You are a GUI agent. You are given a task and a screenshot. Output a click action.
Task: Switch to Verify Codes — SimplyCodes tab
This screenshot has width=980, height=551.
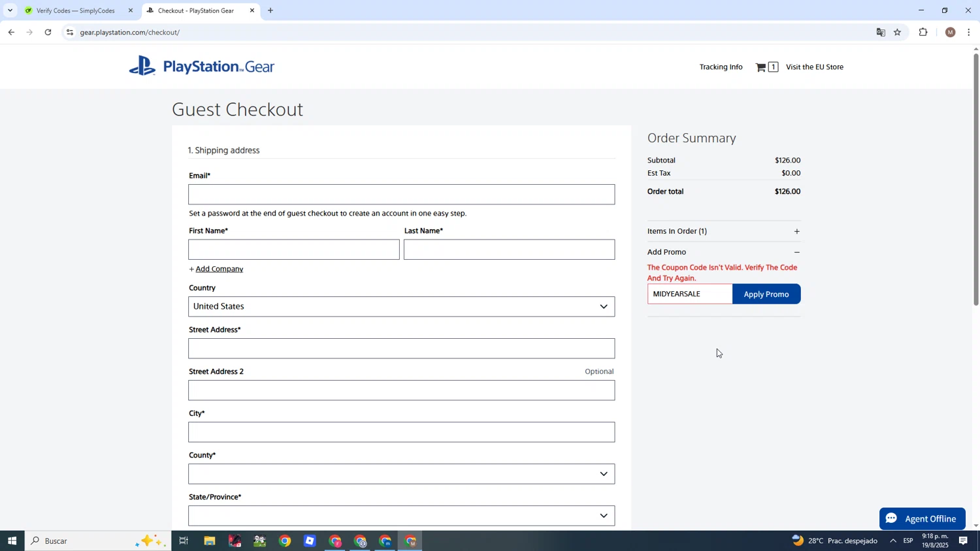click(x=75, y=10)
